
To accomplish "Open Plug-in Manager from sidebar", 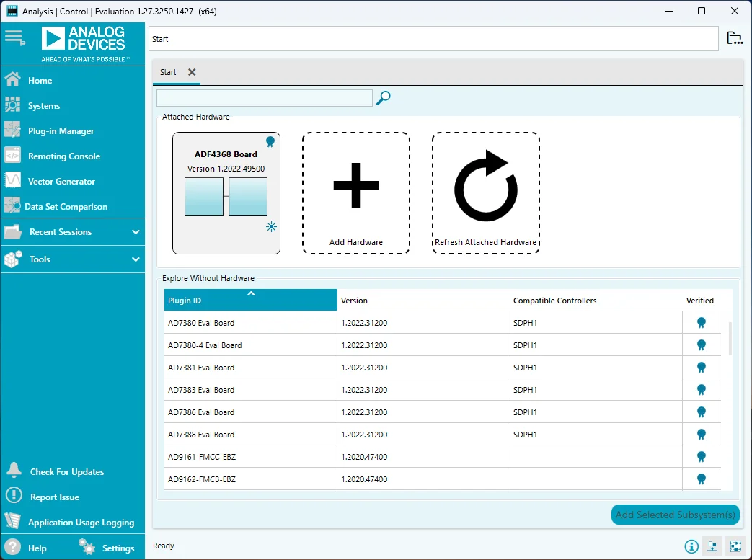I will (x=61, y=131).
